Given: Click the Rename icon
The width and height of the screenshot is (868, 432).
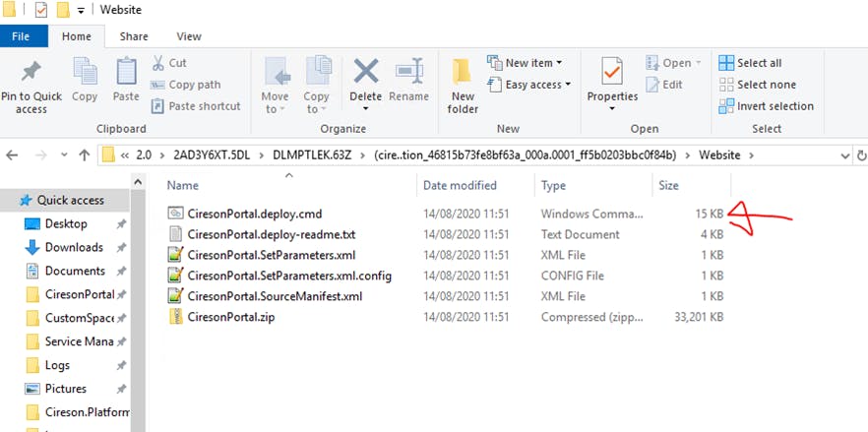Looking at the screenshot, I should (409, 71).
